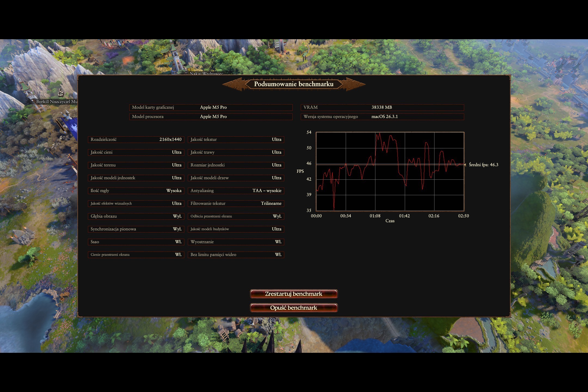Click the Ssao Wł. setting row
The width and height of the screenshot is (588, 392).
point(136,242)
